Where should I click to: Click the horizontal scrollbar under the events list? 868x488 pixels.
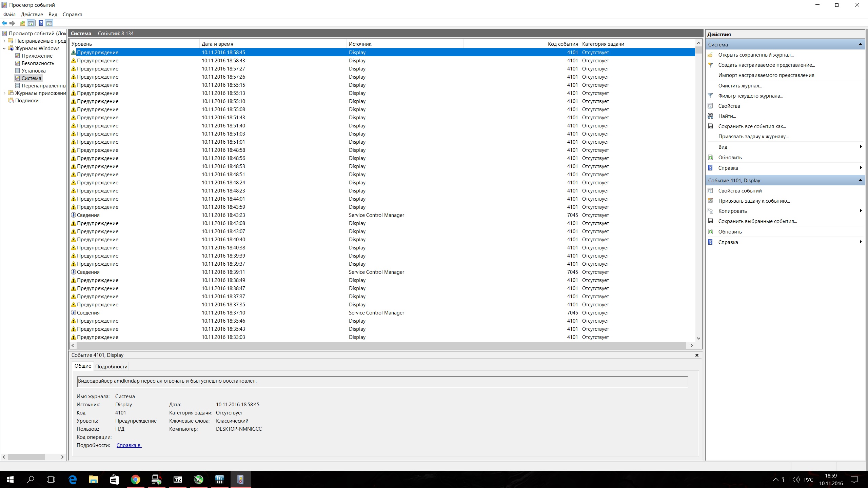coord(381,345)
